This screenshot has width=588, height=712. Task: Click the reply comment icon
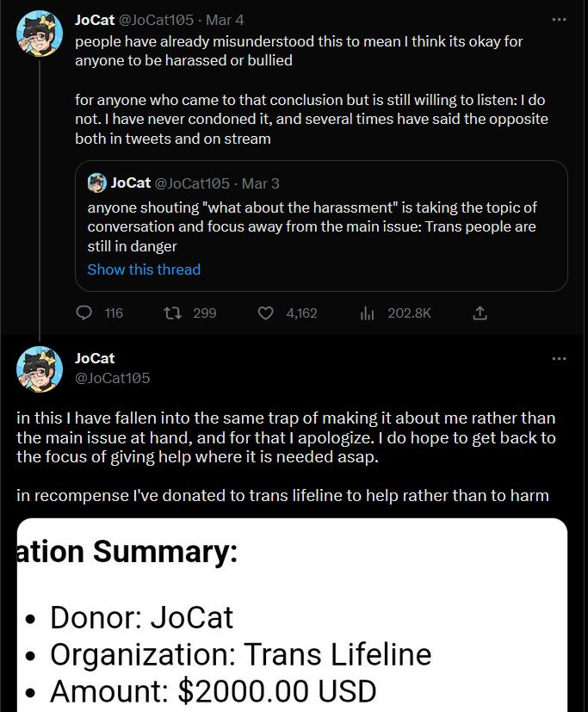[x=84, y=313]
